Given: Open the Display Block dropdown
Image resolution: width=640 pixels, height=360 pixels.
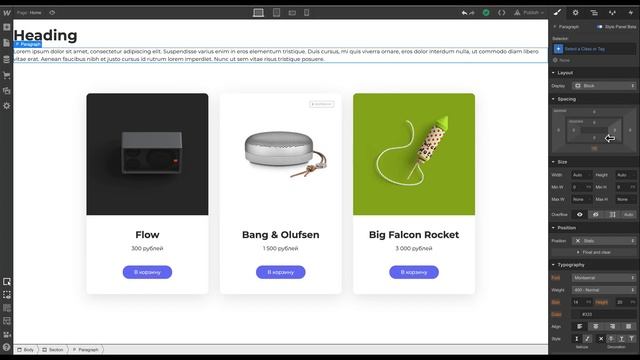Looking at the screenshot, I should click(604, 86).
